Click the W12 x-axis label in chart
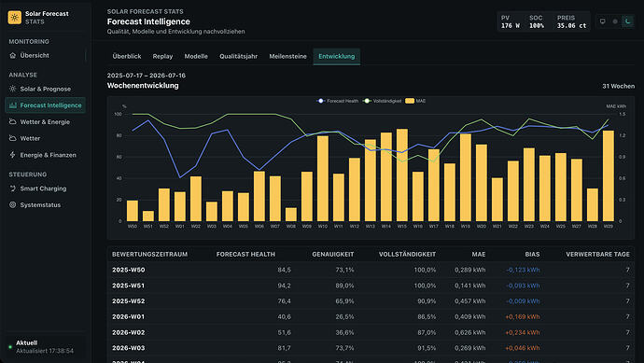 coord(355,226)
